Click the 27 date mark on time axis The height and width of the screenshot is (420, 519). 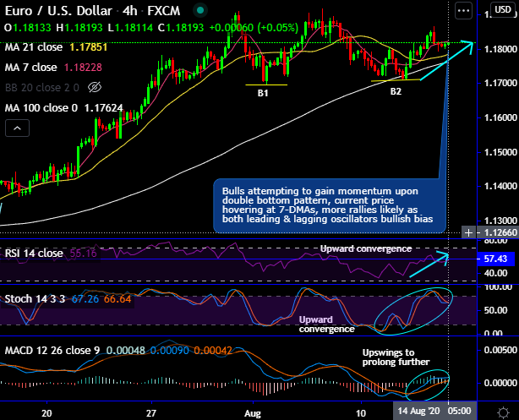click(151, 413)
